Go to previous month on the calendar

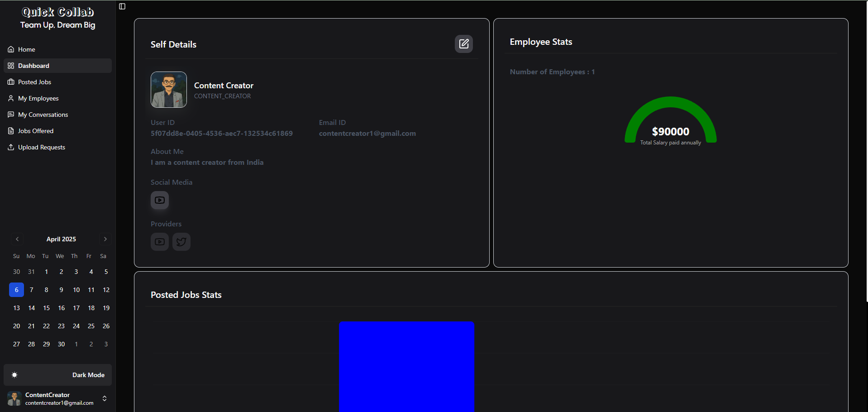(17, 239)
